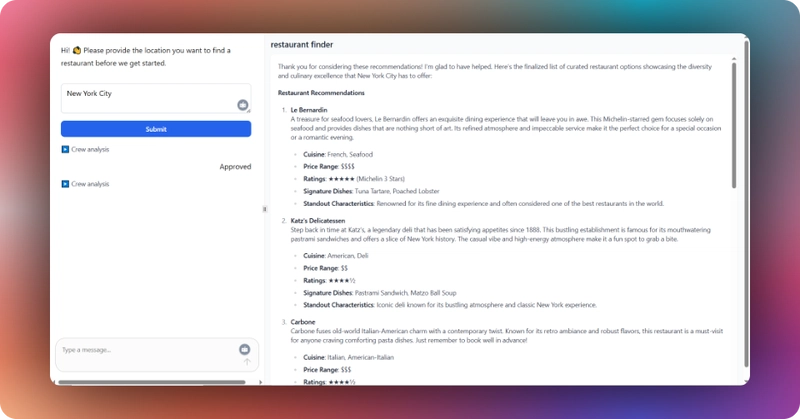Click the robot icon inside the location field
Screen dimensions: 800x419
point(243,105)
